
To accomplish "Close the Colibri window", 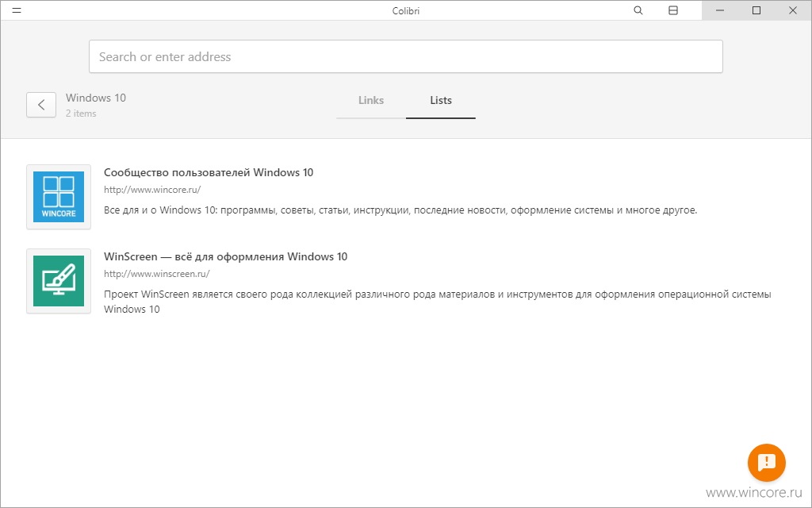I will 793,10.
